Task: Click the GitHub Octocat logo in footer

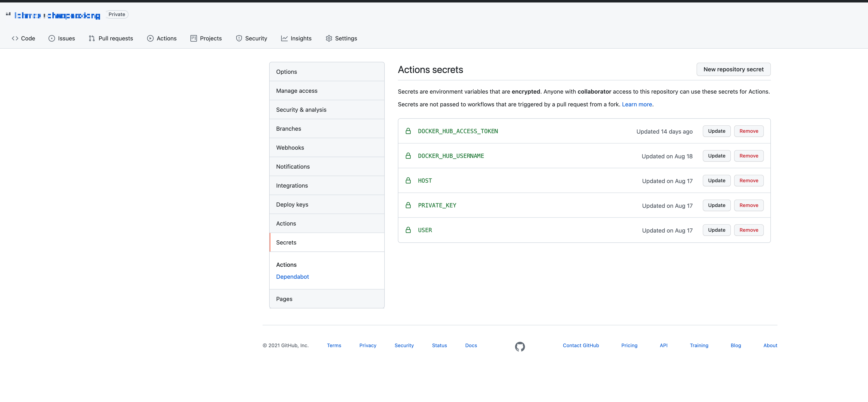Action: click(x=520, y=347)
